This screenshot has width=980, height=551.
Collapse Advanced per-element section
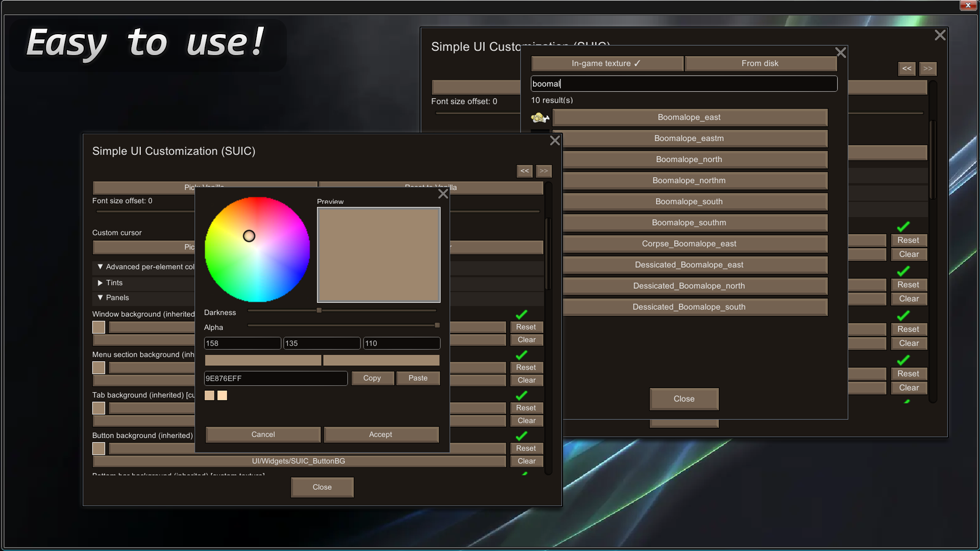click(x=100, y=267)
